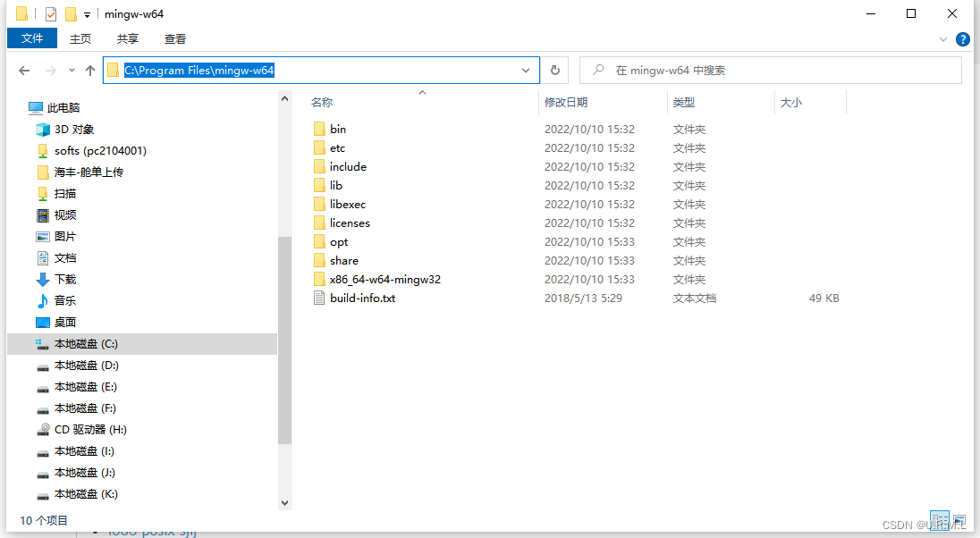Screen dimensions: 980x538
Task: Sort by 大小 column header
Action: [x=810, y=103]
